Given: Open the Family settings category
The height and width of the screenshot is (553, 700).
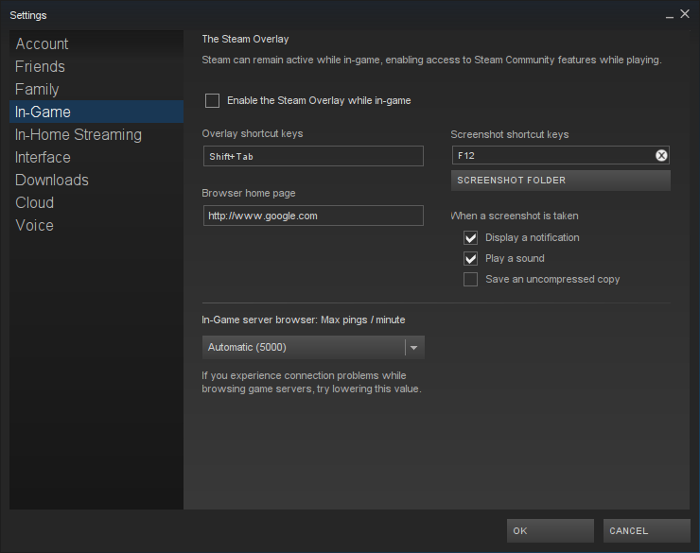Looking at the screenshot, I should click(x=96, y=89).
